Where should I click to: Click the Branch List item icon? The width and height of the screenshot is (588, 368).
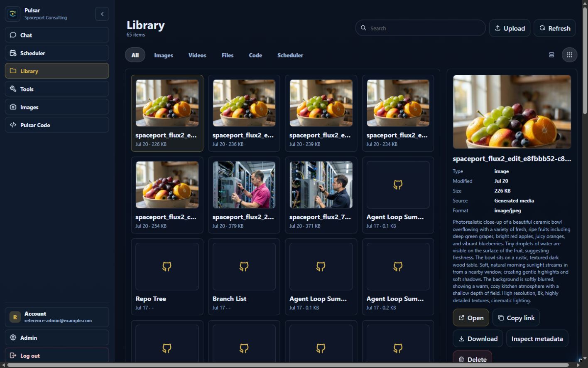(244, 267)
